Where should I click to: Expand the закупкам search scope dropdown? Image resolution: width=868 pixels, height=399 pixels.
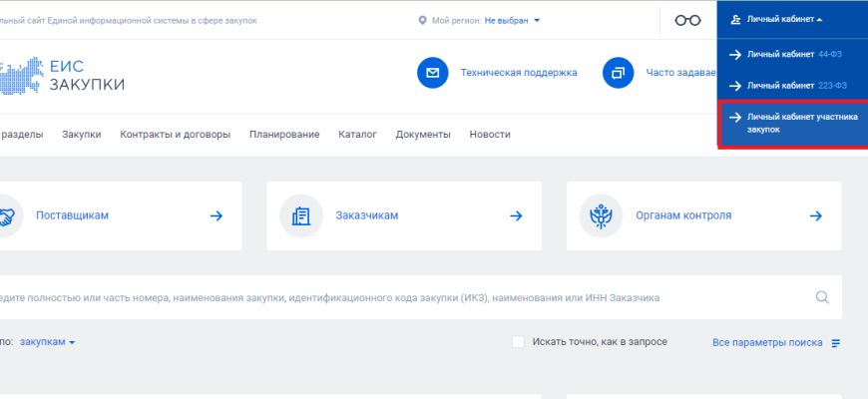(x=47, y=342)
